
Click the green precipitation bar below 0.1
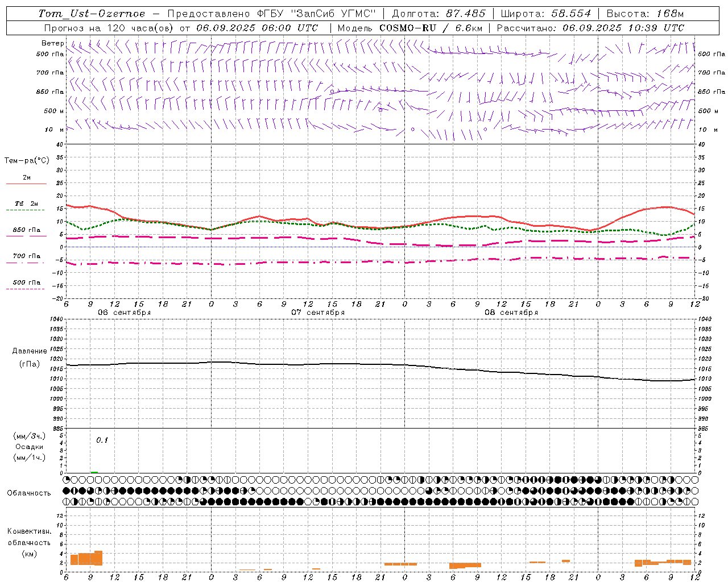coord(94,472)
